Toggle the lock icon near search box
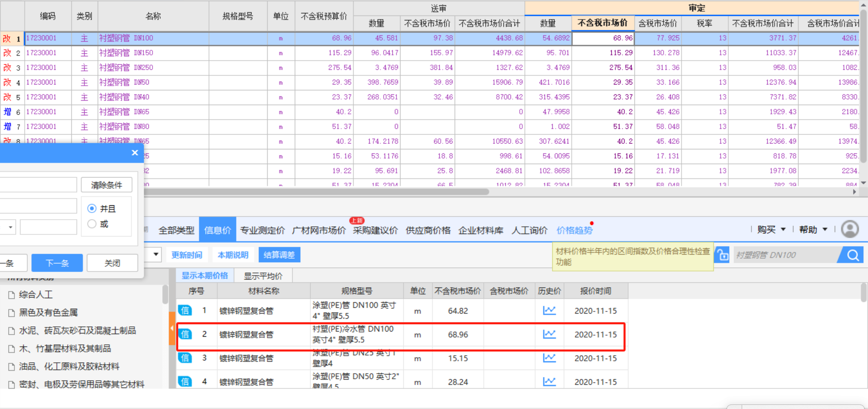 (x=723, y=255)
